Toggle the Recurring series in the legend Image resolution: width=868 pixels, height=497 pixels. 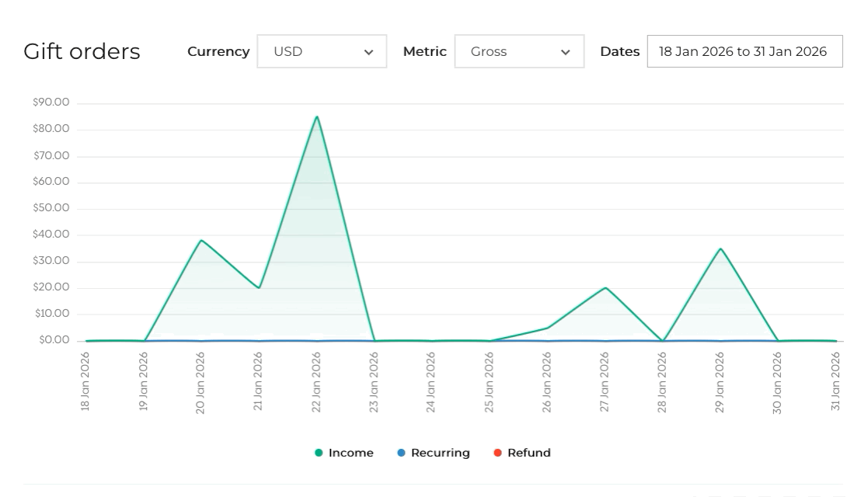click(440, 453)
